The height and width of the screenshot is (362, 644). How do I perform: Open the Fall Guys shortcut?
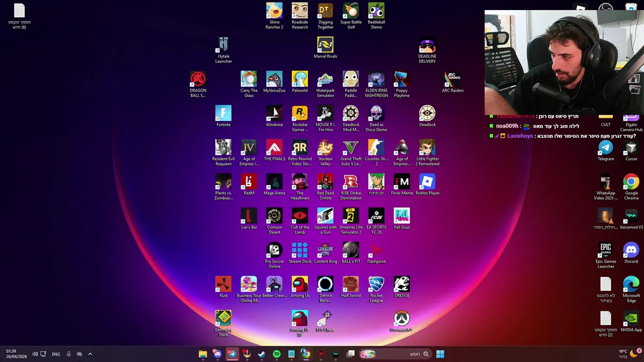click(401, 219)
